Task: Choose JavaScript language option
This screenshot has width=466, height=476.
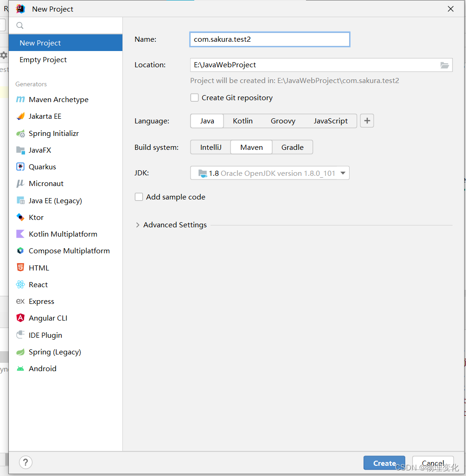Action: pos(331,121)
